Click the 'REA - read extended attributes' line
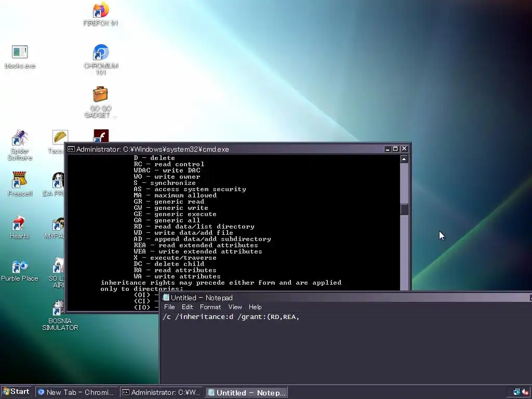Screen dimensions: 532x399 [196, 245]
